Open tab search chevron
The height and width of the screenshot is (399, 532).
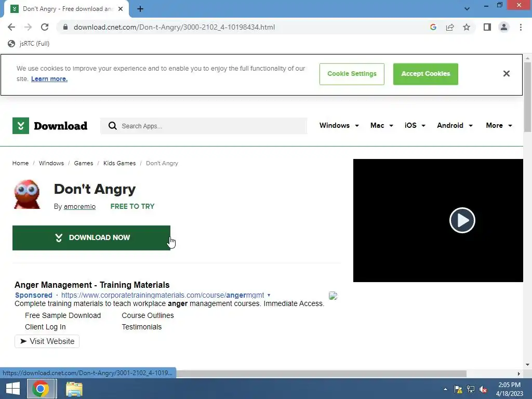(x=467, y=9)
